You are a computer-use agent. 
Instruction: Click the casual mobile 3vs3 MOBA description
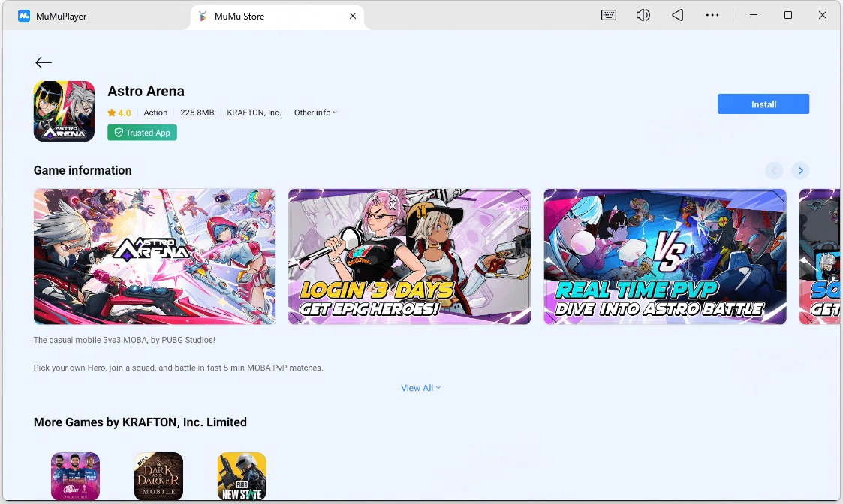(124, 340)
